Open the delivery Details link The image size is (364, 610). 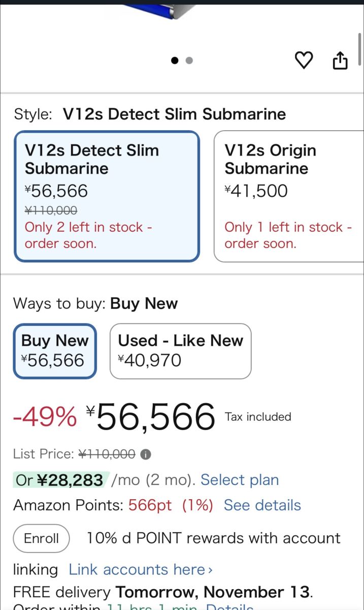229,606
